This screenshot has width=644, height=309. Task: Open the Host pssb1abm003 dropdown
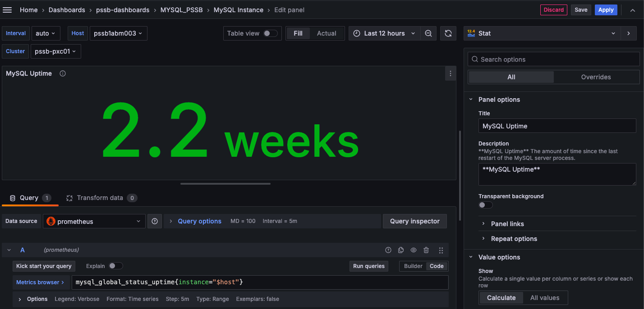(119, 33)
